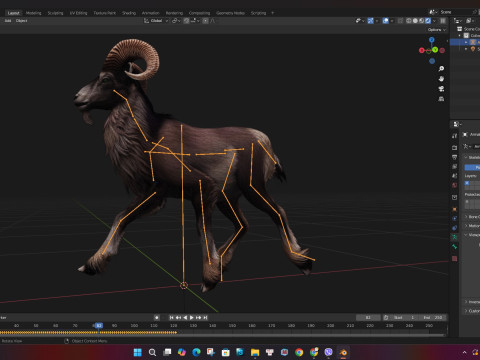Open the Bone properties tab
480x360 pixels.
(455, 247)
